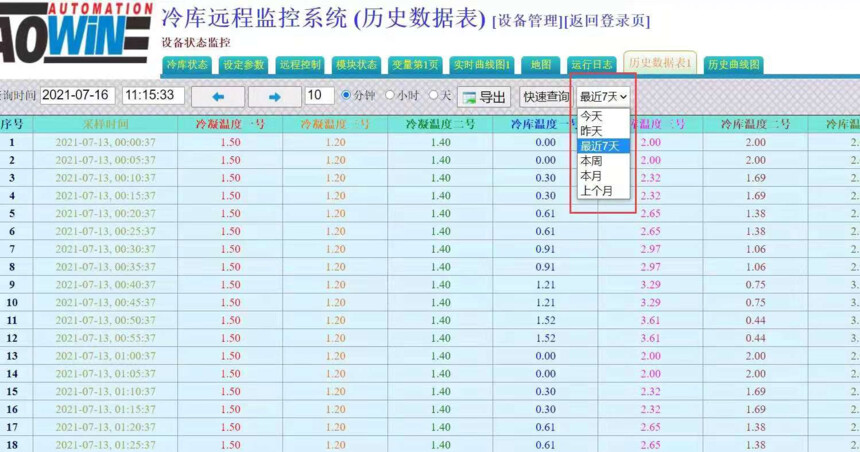
Task: Open the 设定参数 tab
Action: (x=244, y=65)
